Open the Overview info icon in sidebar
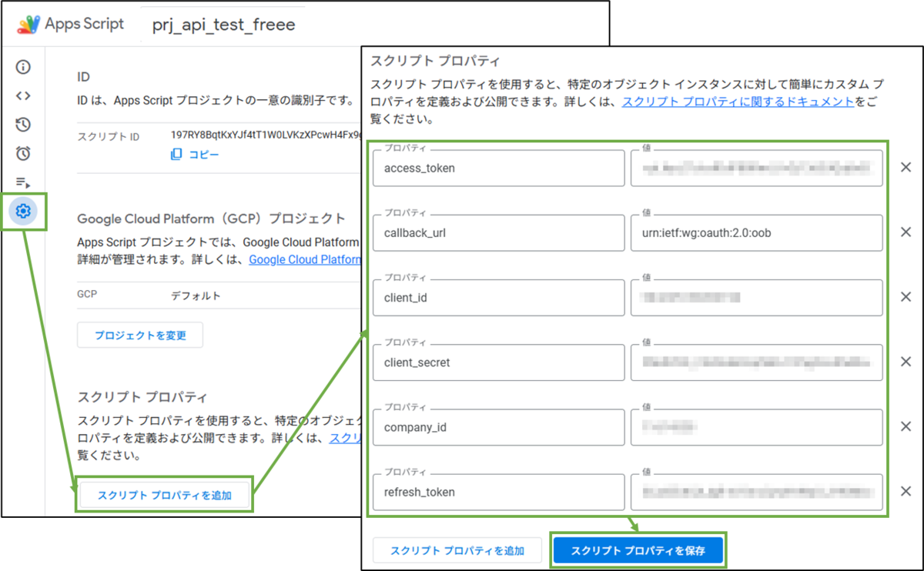924x571 pixels. click(x=23, y=67)
